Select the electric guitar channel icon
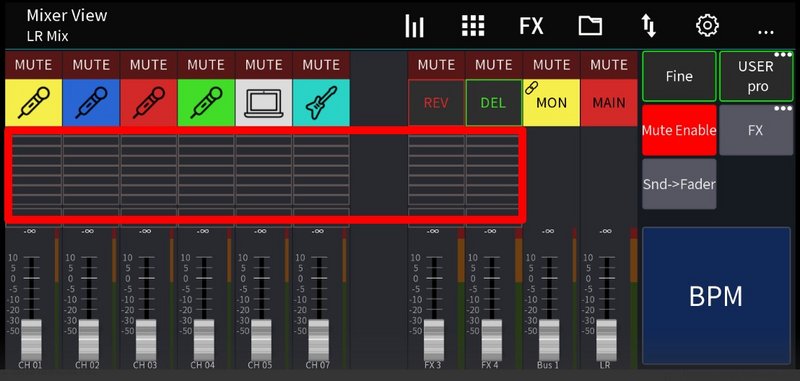 tap(321, 103)
